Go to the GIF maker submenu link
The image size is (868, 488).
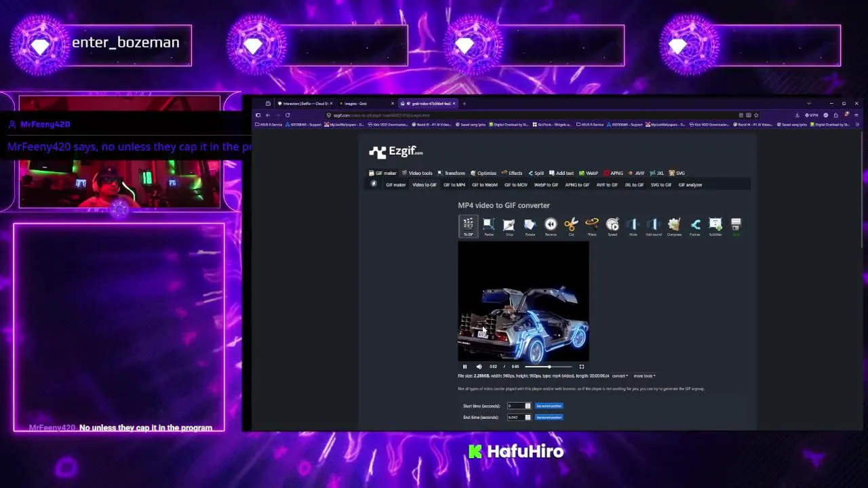(x=396, y=184)
